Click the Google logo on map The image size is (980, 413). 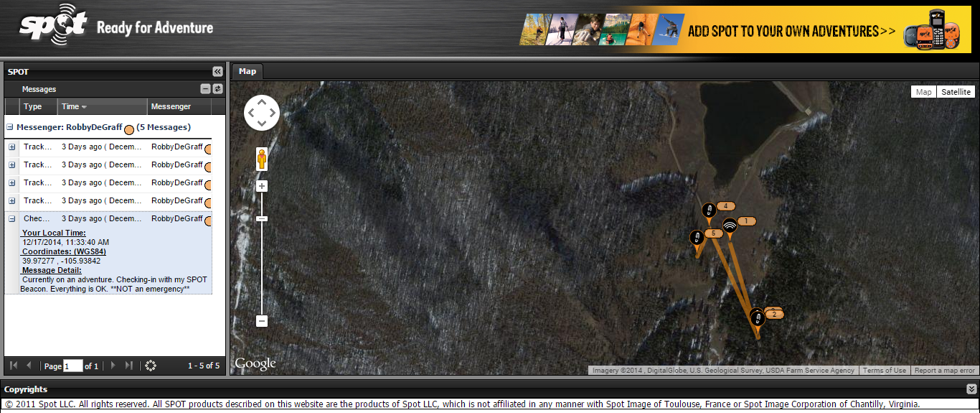[255, 364]
